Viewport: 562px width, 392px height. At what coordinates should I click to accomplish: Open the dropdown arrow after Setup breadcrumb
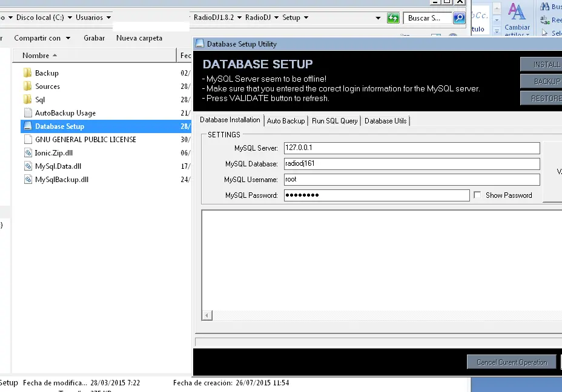306,18
